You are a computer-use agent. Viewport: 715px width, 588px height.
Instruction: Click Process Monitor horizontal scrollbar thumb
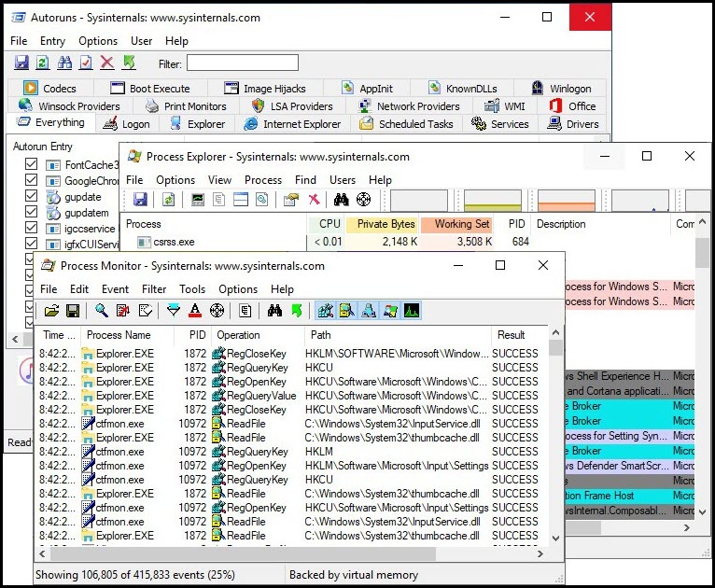tap(243, 554)
